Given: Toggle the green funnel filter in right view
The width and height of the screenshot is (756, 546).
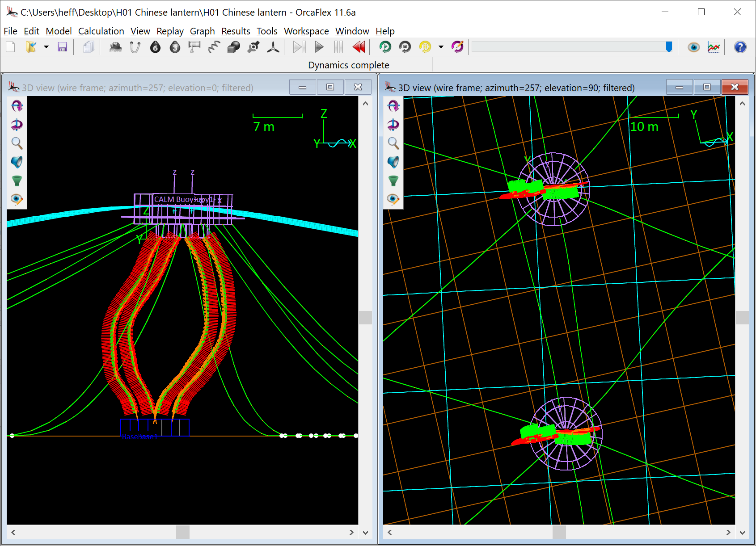Looking at the screenshot, I should click(393, 181).
